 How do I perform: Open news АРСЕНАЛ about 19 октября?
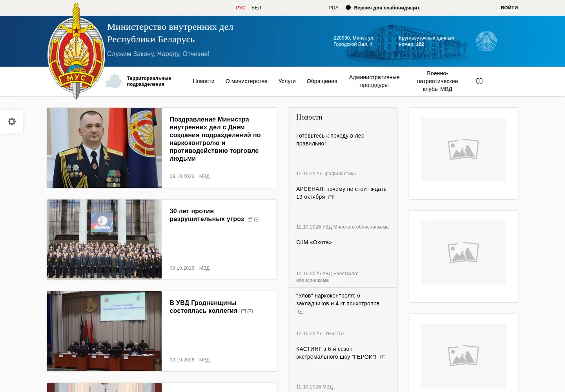pos(341,193)
